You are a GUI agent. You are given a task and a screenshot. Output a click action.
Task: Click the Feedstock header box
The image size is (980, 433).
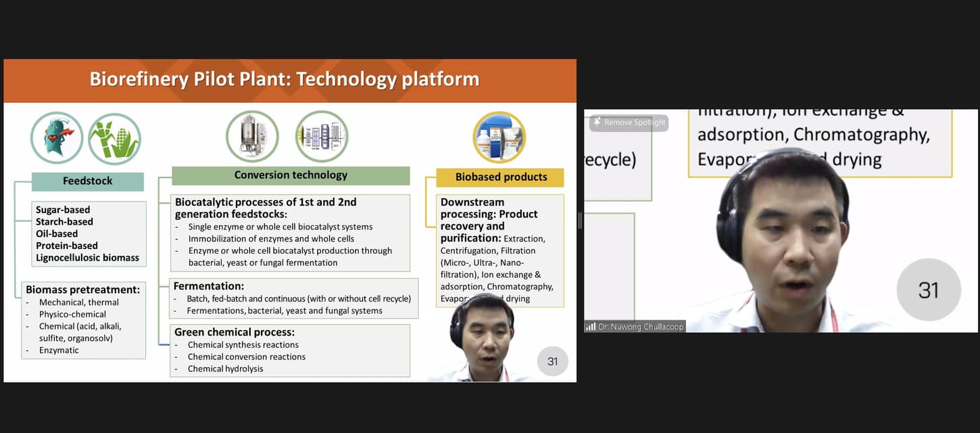pyautogui.click(x=88, y=181)
